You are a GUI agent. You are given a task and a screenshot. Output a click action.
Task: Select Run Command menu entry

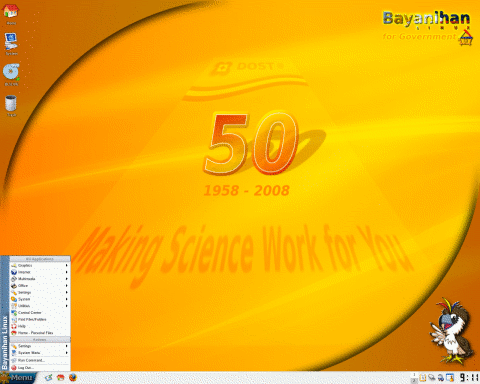pos(40,360)
